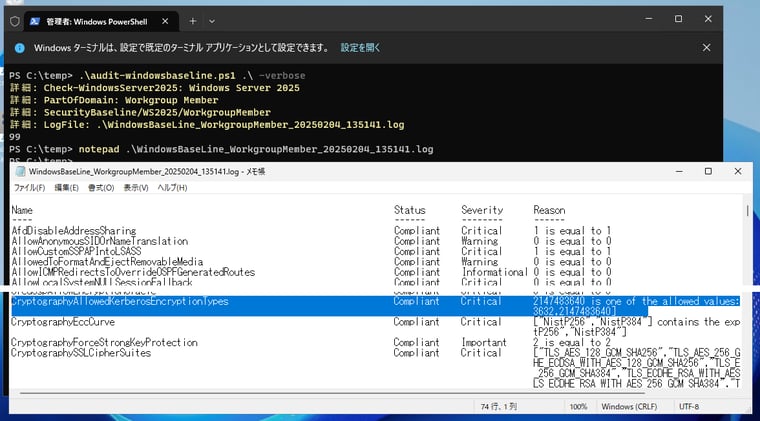760x421 pixels.
Task: Click the Notepad document icon in the title bar
Action: pyautogui.click(x=20, y=172)
